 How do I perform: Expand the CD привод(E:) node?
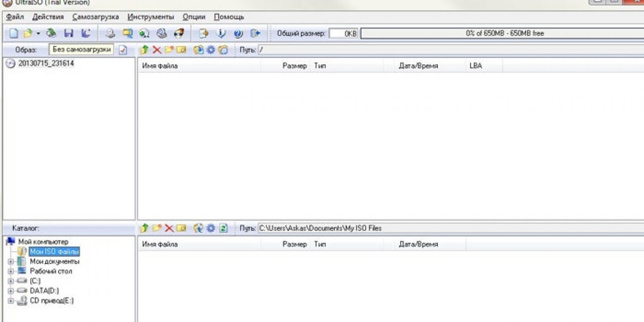click(10, 301)
